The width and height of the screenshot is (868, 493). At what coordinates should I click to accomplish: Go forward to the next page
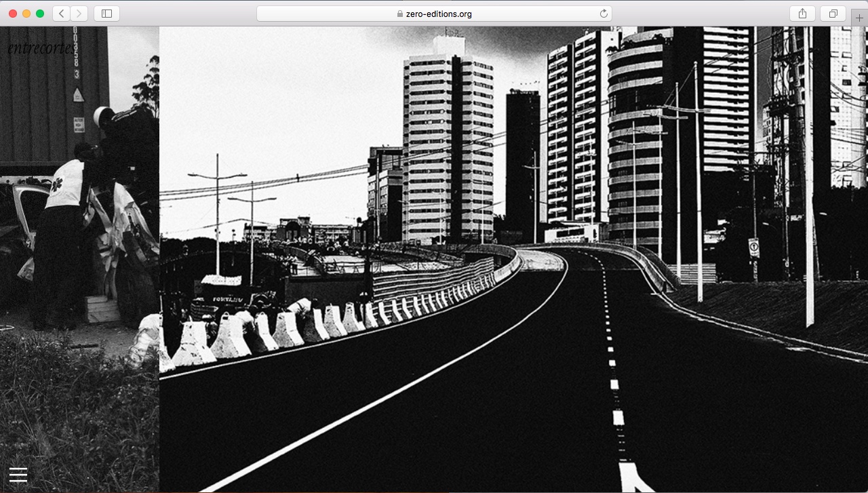[x=79, y=14]
